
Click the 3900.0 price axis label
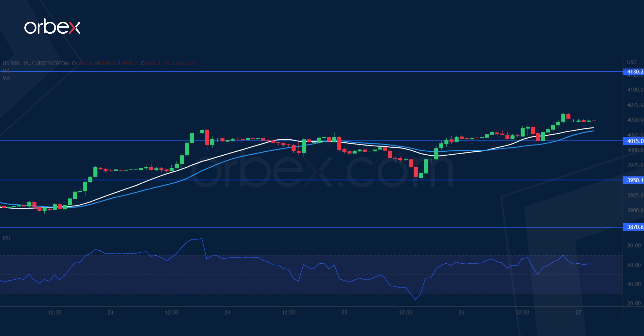coord(635,210)
